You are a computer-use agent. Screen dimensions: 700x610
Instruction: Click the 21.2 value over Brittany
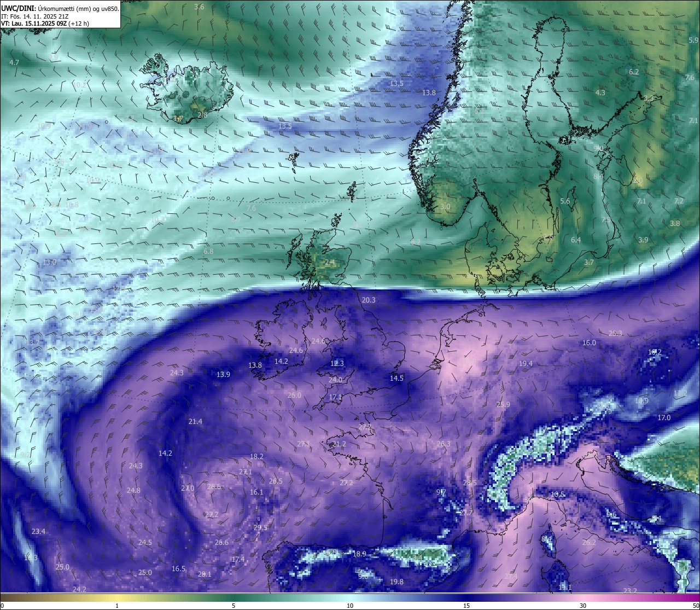[339, 444]
